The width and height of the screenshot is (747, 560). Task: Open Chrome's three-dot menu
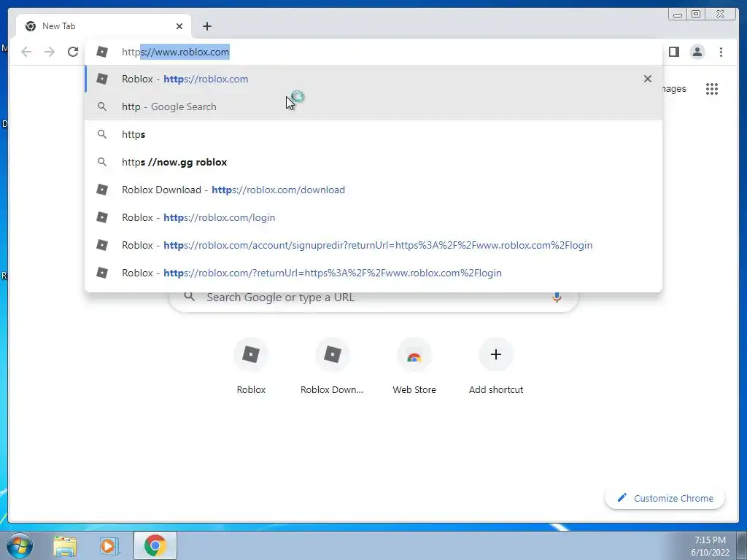721,52
